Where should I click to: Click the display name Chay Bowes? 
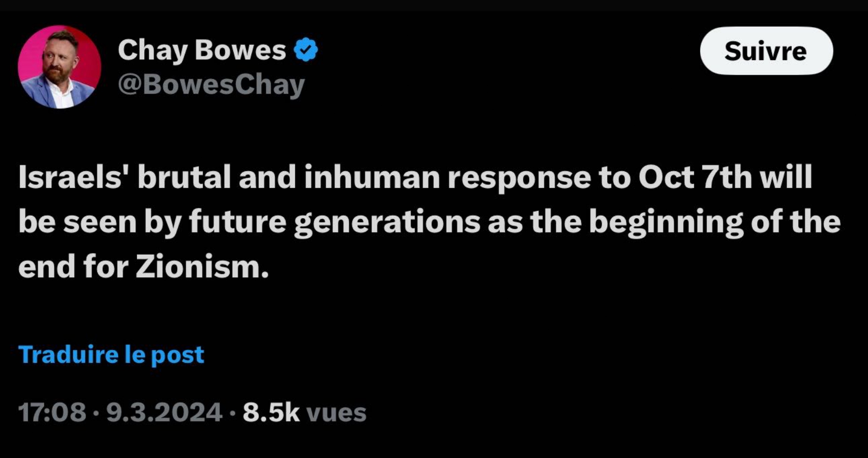202,50
